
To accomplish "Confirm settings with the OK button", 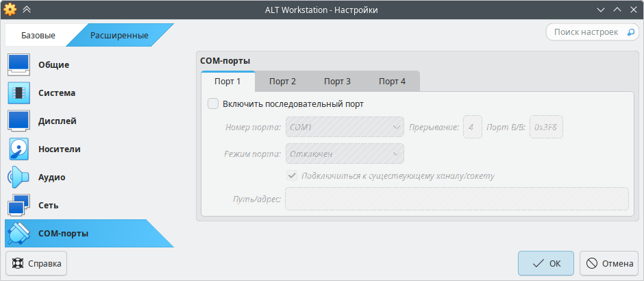I will (546, 263).
